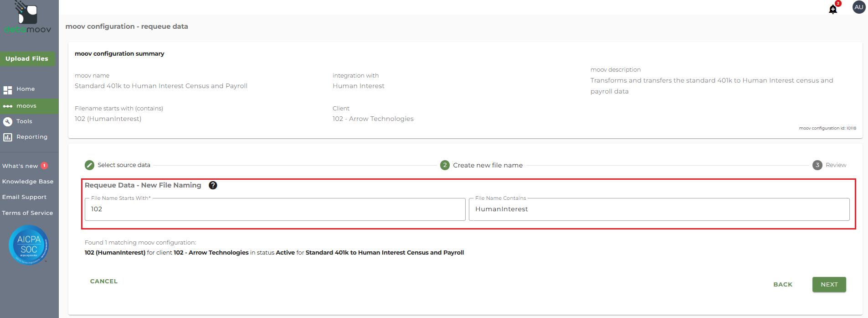This screenshot has height=318, width=868.
Task: Click the datamoov logo
Action: coord(28,18)
